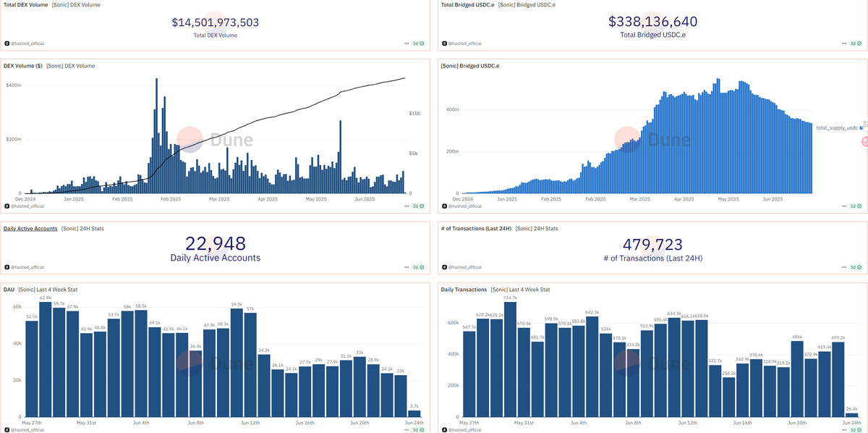Open [Sonic] Bridged USDC.e bar chart title
The width and height of the screenshot is (868, 433).
click(x=470, y=66)
